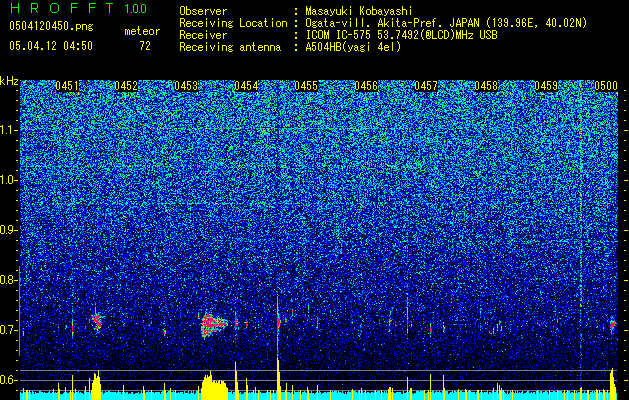Click the 0.8 kHz axis label
This screenshot has width=629, height=400.
pyautogui.click(x=9, y=280)
